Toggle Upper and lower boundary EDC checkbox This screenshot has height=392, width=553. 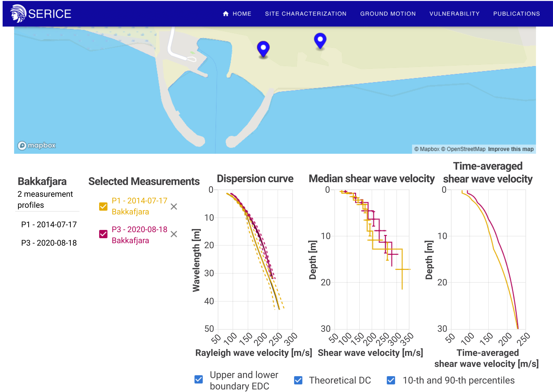click(199, 379)
